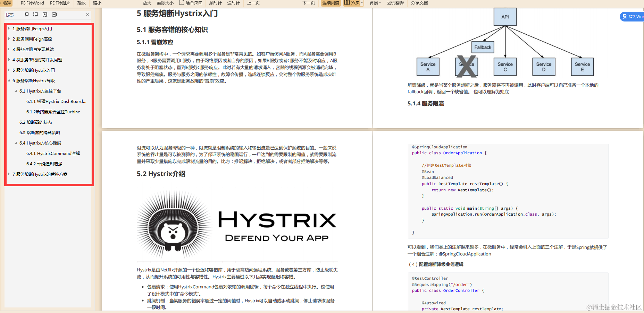This screenshot has height=313, width=644.
Task: Click the collapse-all bookmarks icon
Action: pos(35,15)
